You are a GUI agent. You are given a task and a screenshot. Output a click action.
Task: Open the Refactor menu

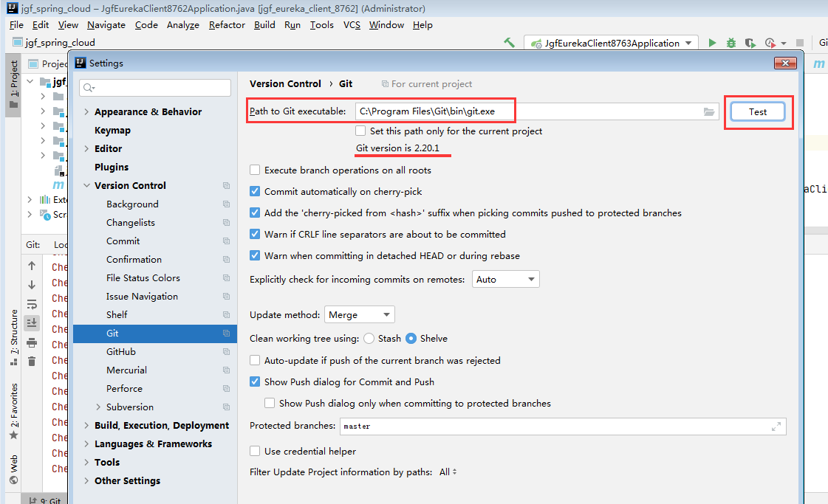coord(227,25)
